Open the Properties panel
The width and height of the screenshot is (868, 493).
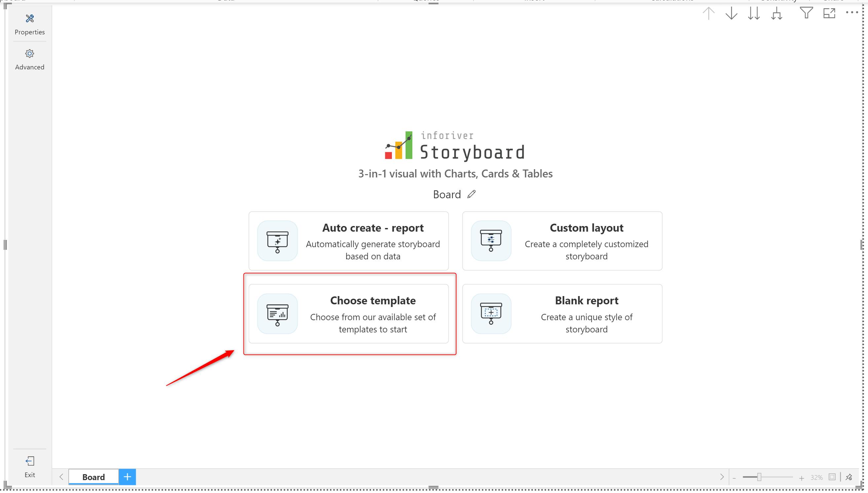point(29,25)
